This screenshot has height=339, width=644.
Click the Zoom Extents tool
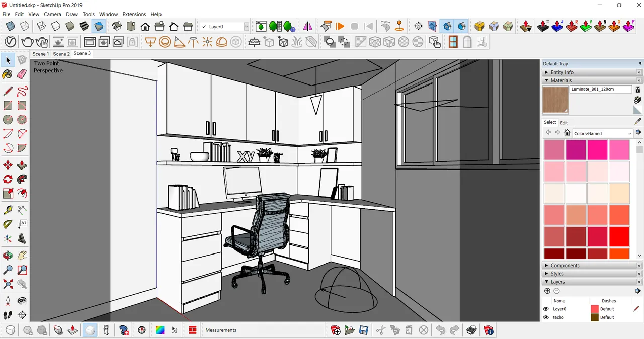[x=8, y=284]
